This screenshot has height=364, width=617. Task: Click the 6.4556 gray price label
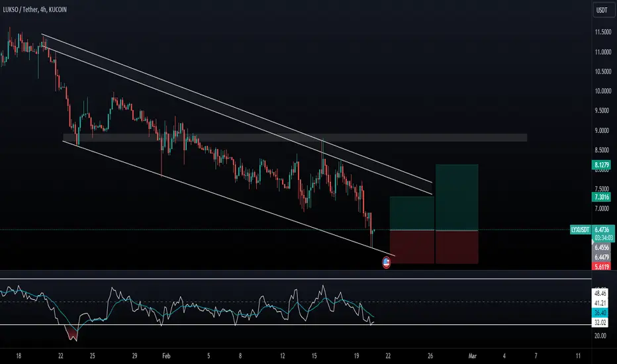602,248
